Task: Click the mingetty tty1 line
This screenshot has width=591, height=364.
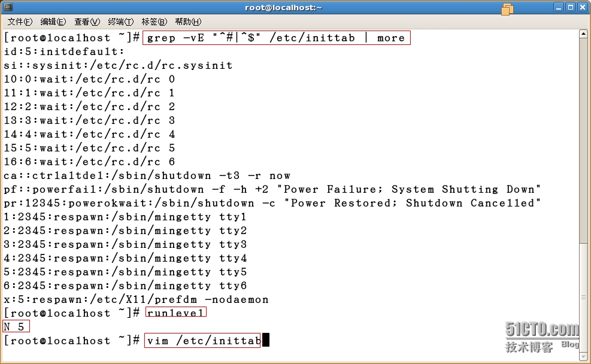Action: tap(125, 217)
